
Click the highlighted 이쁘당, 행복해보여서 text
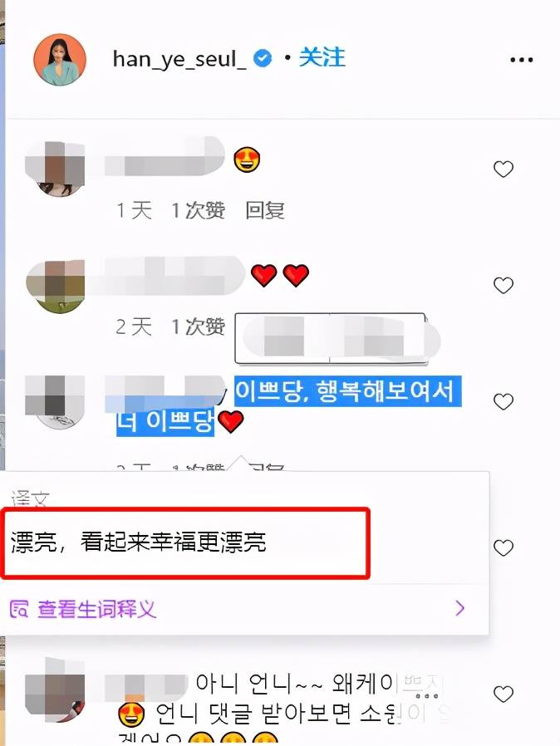tap(347, 391)
